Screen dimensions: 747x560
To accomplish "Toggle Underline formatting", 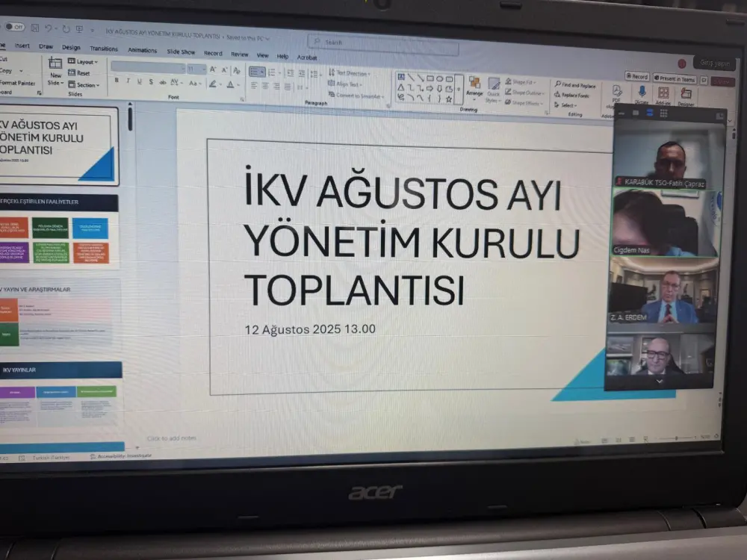I will tap(140, 81).
